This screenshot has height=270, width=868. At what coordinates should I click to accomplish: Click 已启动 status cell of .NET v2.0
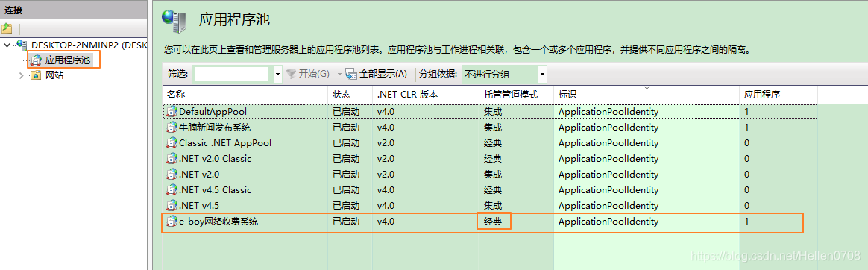point(346,174)
